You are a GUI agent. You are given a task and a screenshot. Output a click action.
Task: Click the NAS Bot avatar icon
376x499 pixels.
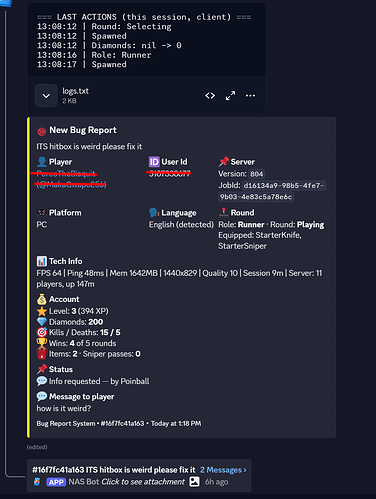[37, 482]
